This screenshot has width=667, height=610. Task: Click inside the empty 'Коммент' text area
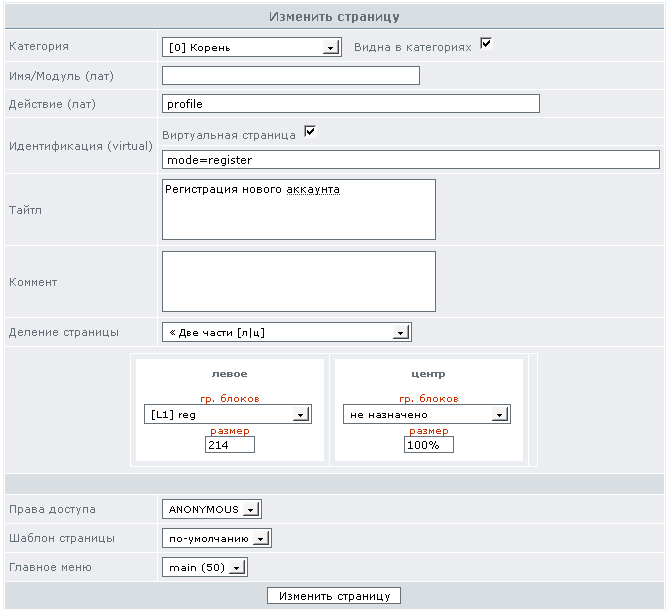point(299,281)
